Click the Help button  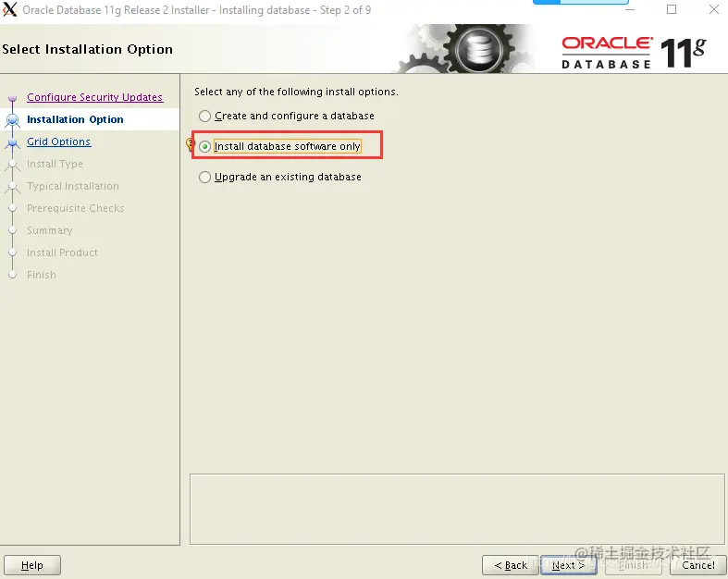coord(32,565)
